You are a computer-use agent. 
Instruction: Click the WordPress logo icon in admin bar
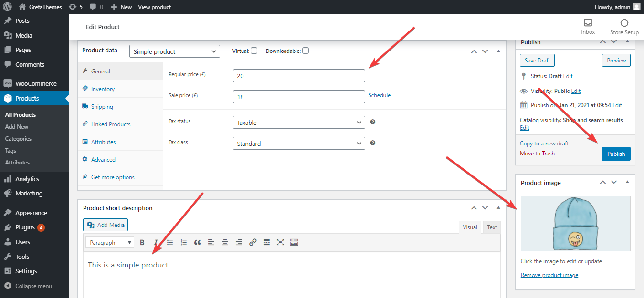(7, 7)
